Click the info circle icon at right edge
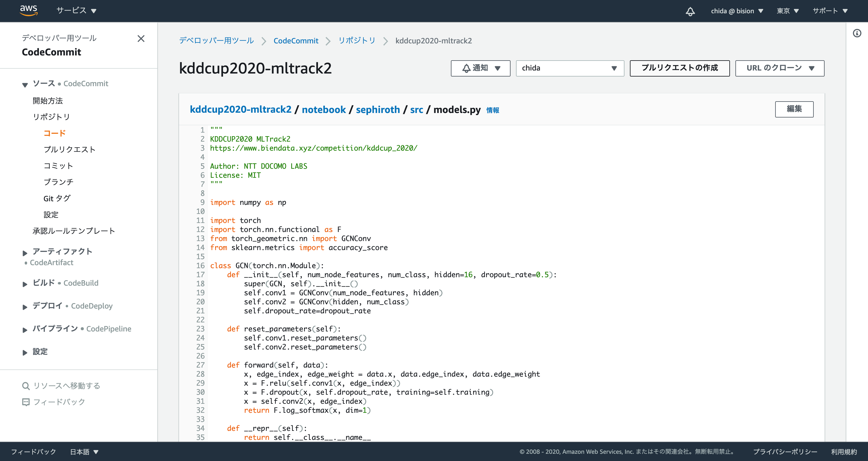This screenshot has height=461, width=868. coord(857,33)
